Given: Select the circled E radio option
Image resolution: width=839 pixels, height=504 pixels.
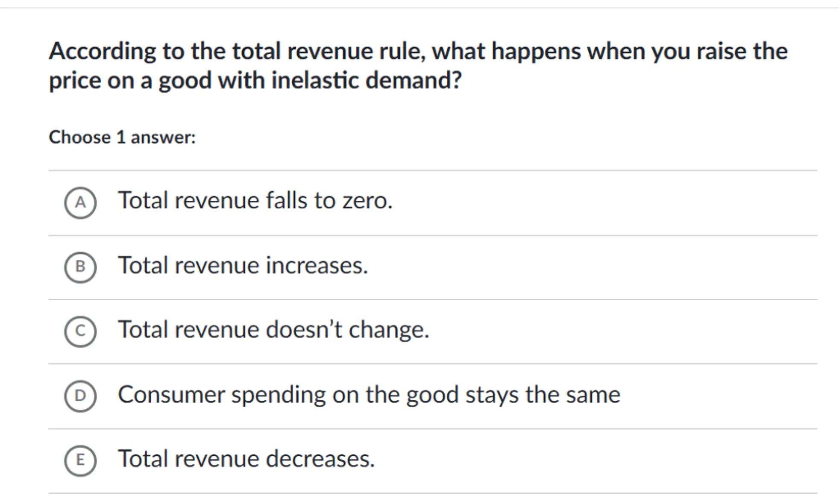Looking at the screenshot, I should click(x=80, y=460).
